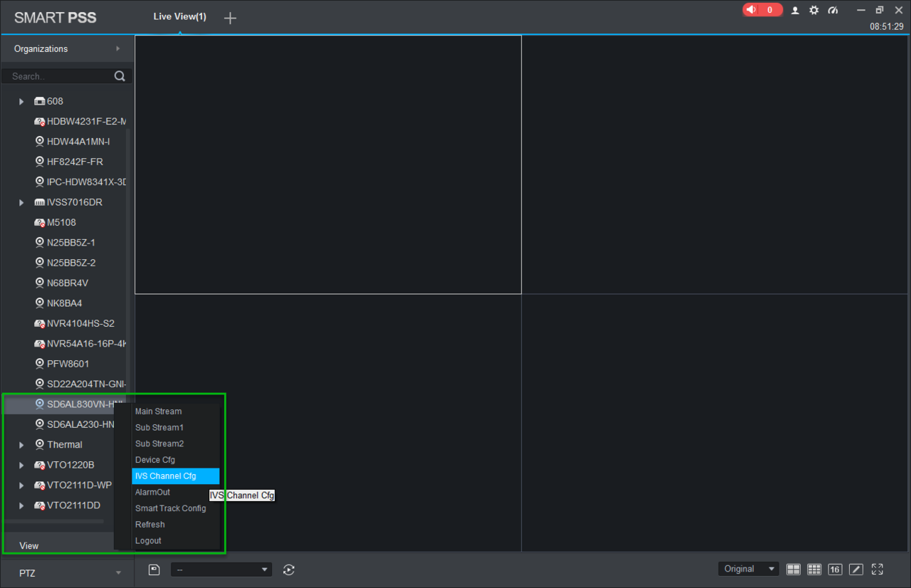Click the offline device icon beside M5108
This screenshot has height=588, width=911.
[x=40, y=222]
